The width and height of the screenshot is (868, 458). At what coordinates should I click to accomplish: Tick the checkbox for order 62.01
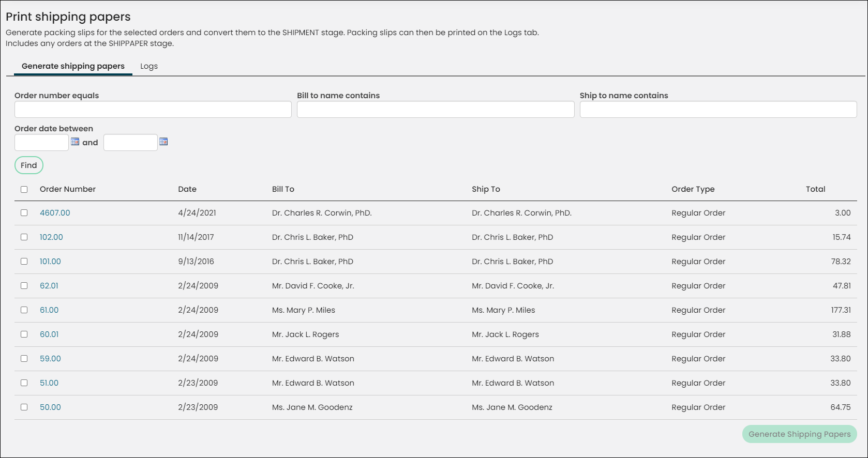(x=24, y=285)
